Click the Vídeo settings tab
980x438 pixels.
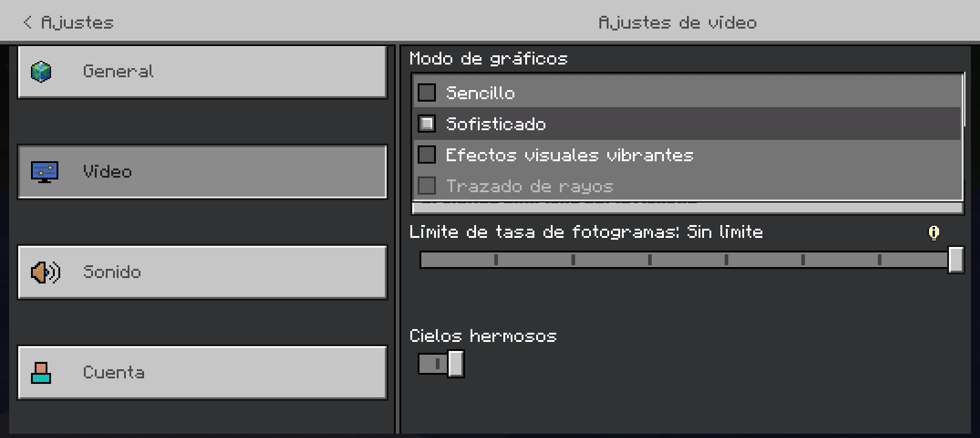tap(202, 172)
